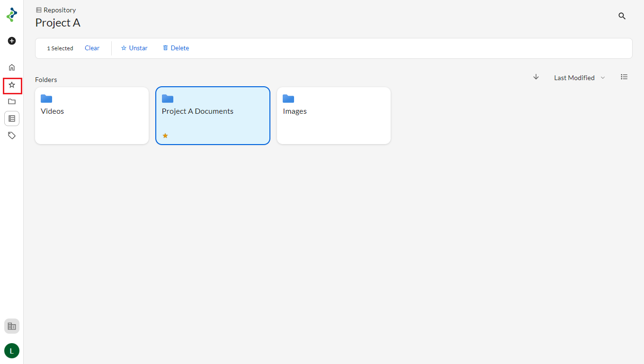
Task: Click Delete in the selection toolbar
Action: [176, 48]
